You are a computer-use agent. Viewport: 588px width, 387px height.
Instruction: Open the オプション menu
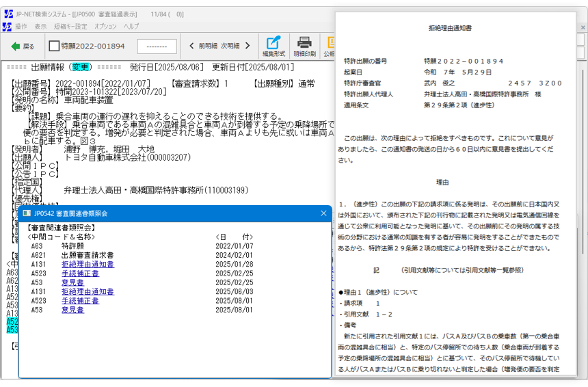[x=105, y=26]
